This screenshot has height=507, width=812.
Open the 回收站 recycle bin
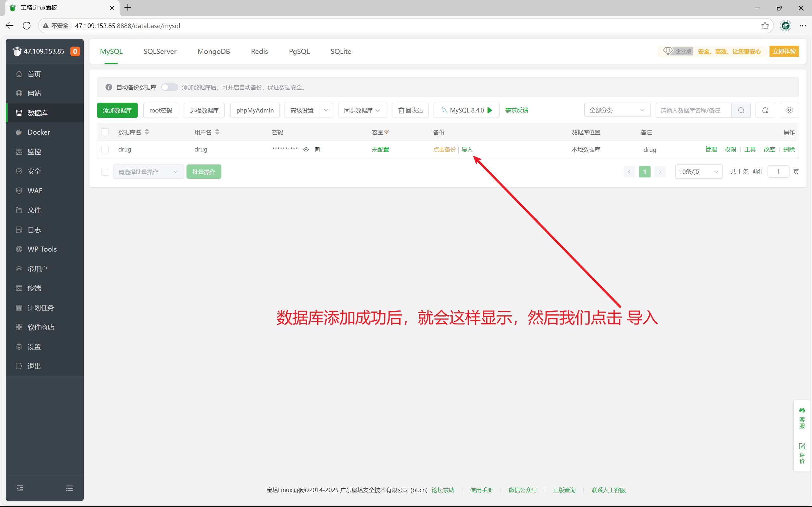point(410,110)
